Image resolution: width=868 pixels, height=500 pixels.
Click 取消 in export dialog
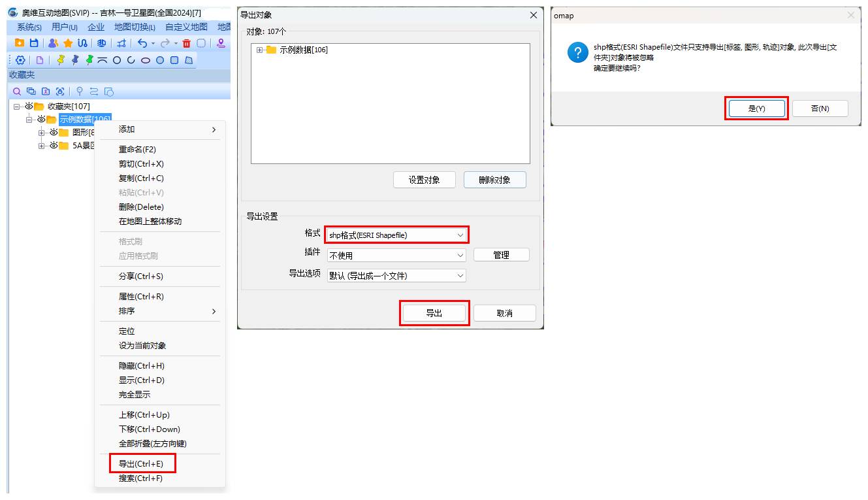click(x=505, y=313)
